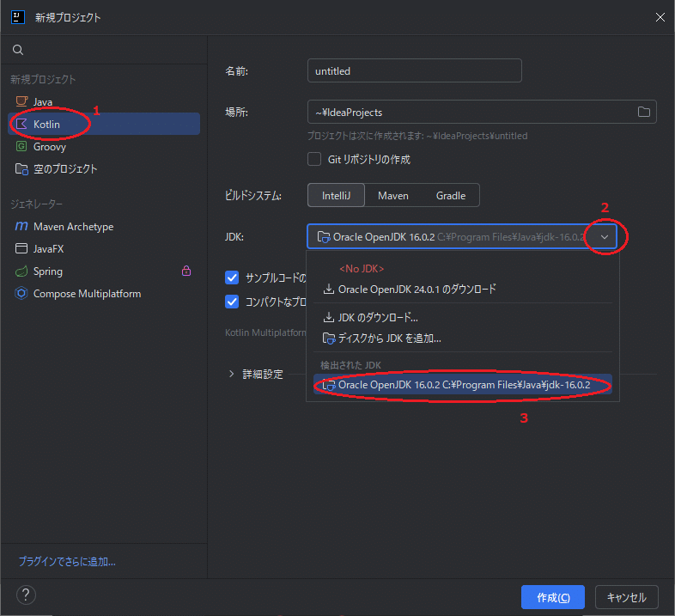
Task: Open folder browser icon in 場所 field
Action: tap(643, 112)
